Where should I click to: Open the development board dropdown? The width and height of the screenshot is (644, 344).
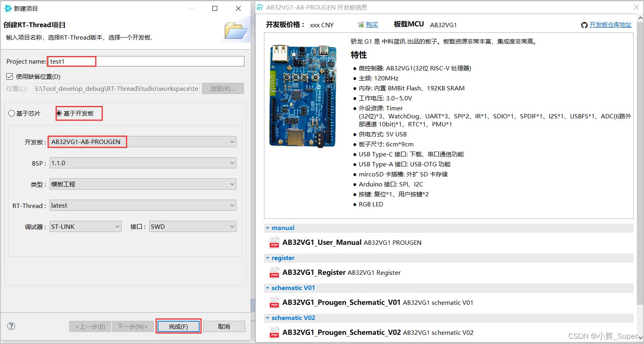(143, 142)
